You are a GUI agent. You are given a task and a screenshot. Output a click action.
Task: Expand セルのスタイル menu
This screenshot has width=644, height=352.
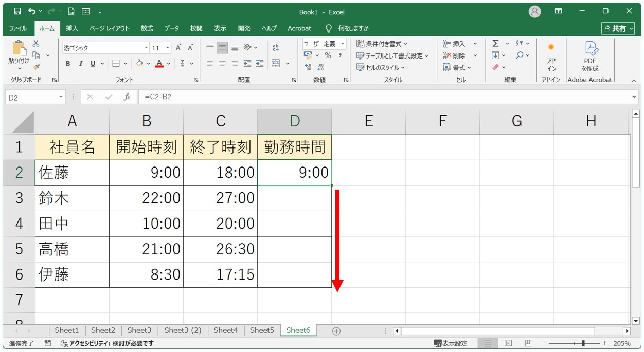[x=381, y=67]
